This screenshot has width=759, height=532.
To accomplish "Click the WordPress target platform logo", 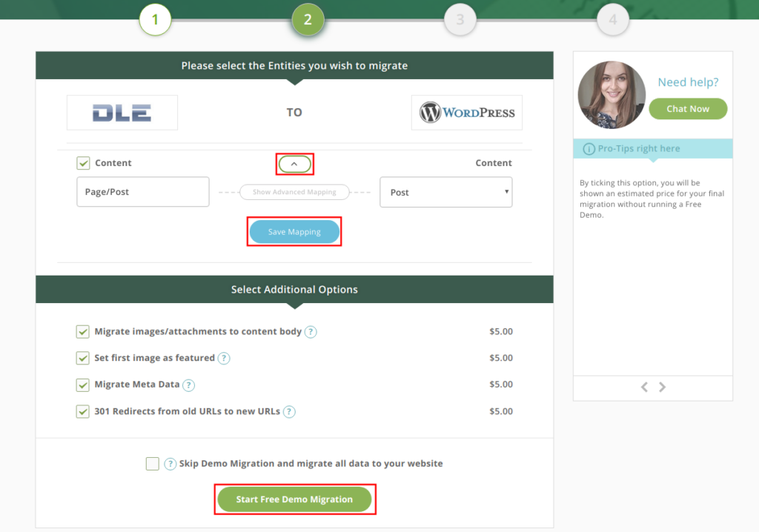I will point(467,113).
